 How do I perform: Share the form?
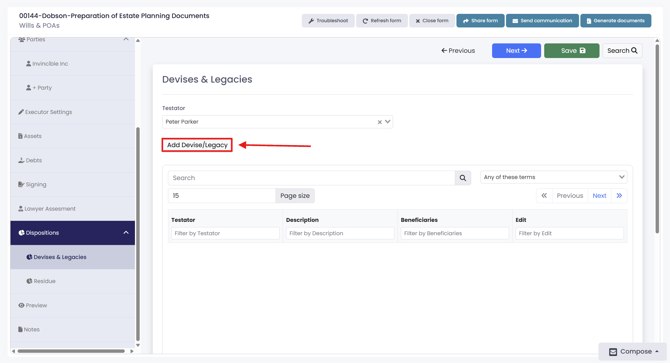[x=480, y=20]
